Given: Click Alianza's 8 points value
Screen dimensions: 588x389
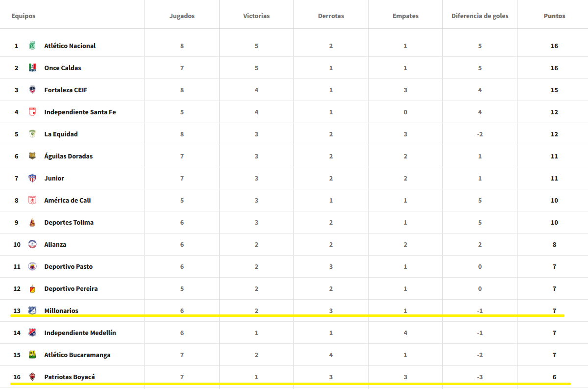Looking at the screenshot, I should point(554,244).
